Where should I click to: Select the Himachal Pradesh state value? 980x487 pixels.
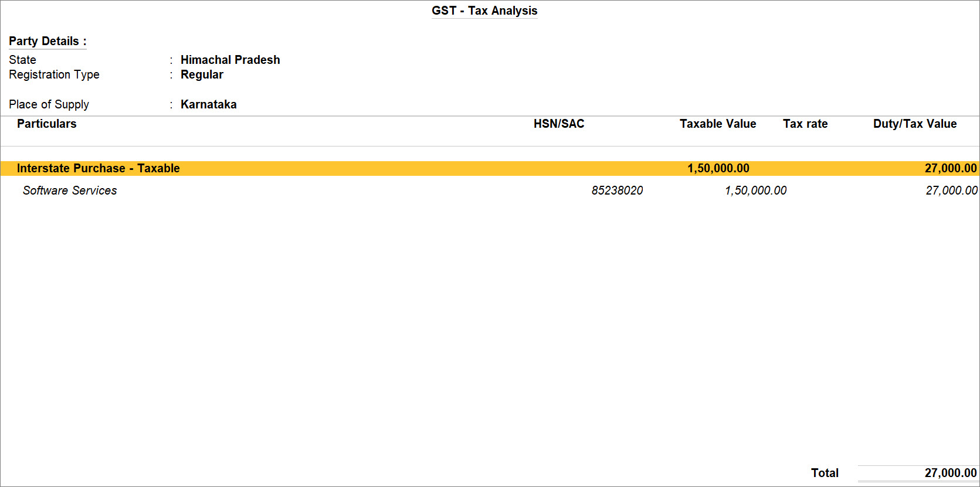tap(230, 60)
